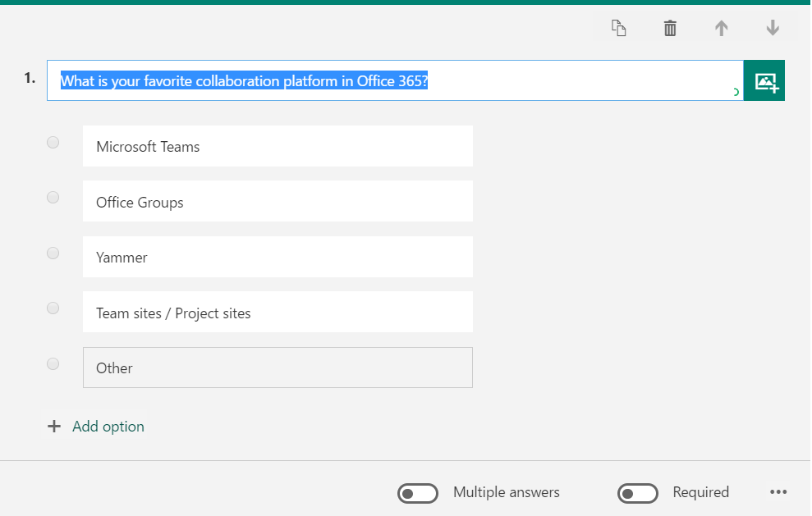Toggle the Multiple answers switch
The width and height of the screenshot is (812, 516).
coord(418,493)
